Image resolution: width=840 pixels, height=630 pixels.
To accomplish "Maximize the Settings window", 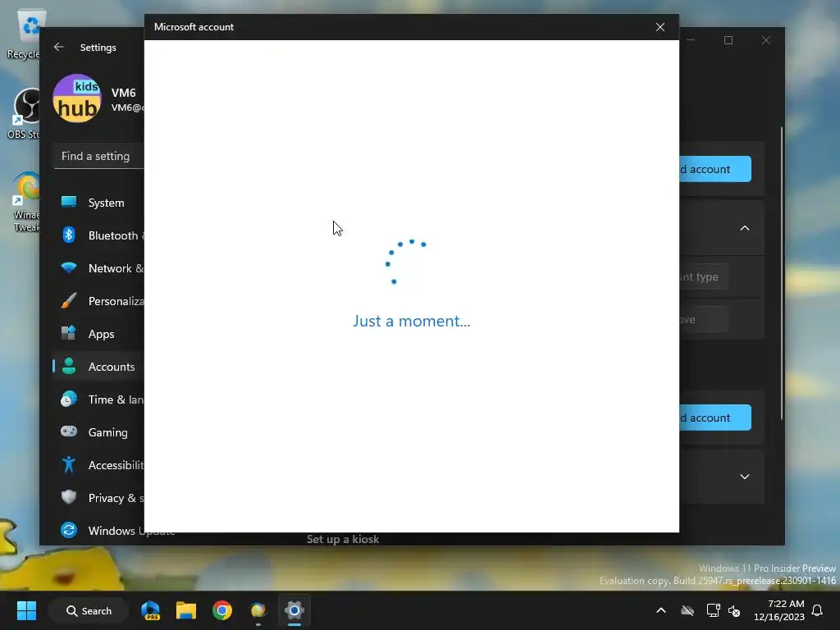I will [728, 41].
